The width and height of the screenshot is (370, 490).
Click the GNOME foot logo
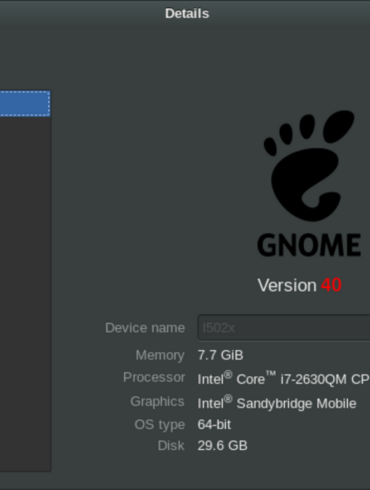(309, 165)
